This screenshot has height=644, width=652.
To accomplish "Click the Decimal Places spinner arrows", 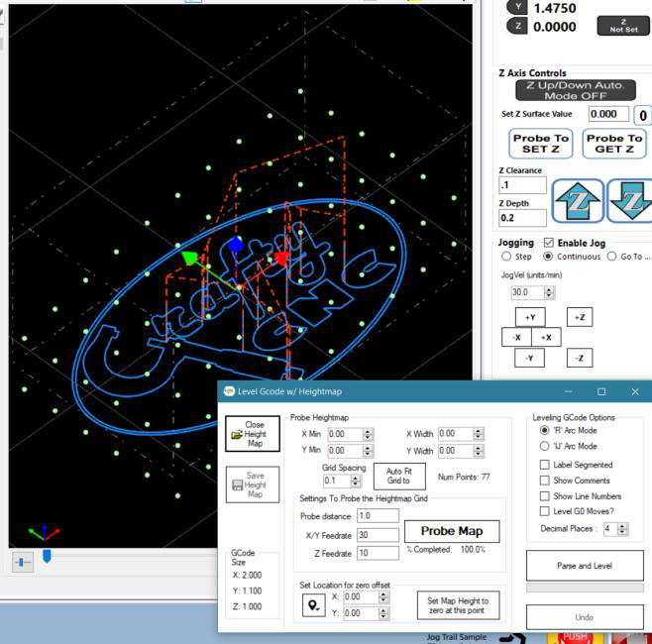I will pos(622,529).
